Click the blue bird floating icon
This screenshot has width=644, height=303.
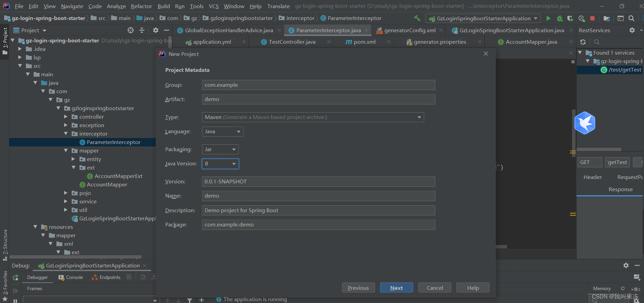pyautogui.click(x=585, y=123)
